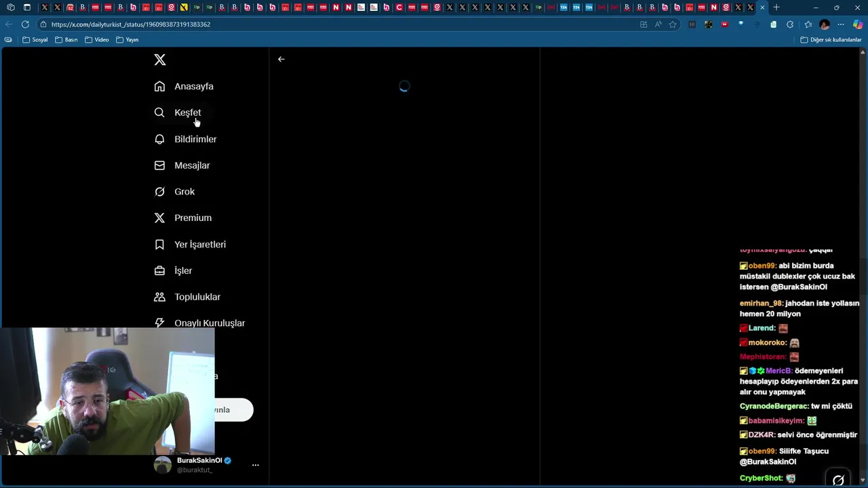Click chat username babamisikeyim
This screenshot has width=868, height=488.
[776, 421]
